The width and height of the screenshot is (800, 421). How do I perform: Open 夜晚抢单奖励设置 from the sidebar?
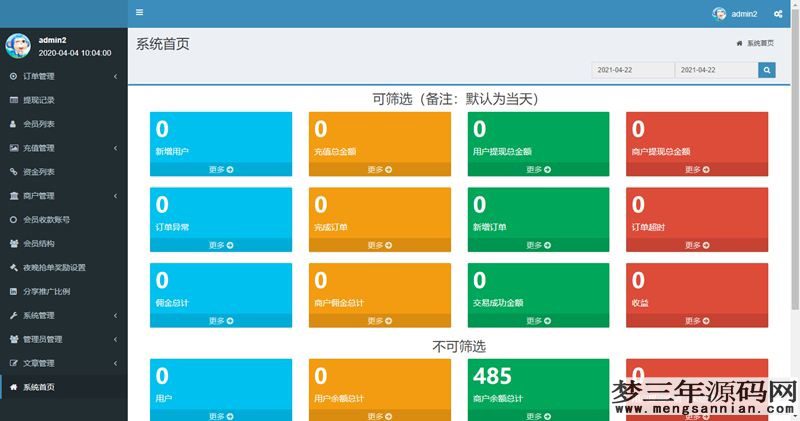click(64, 268)
